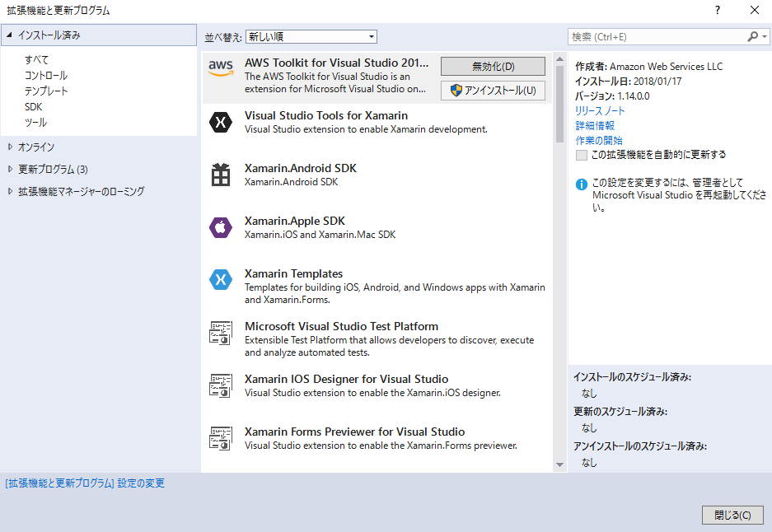Close the dialog with the X button

754,10
